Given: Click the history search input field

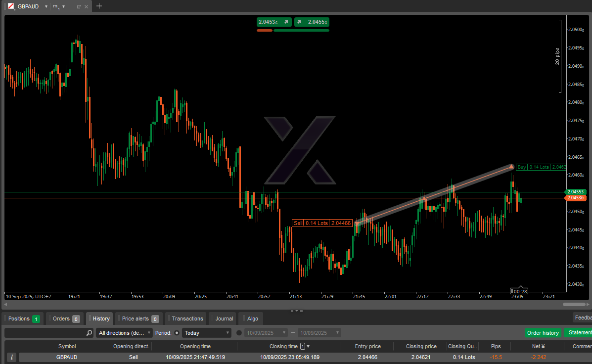Looking at the screenshot, I should [45, 333].
